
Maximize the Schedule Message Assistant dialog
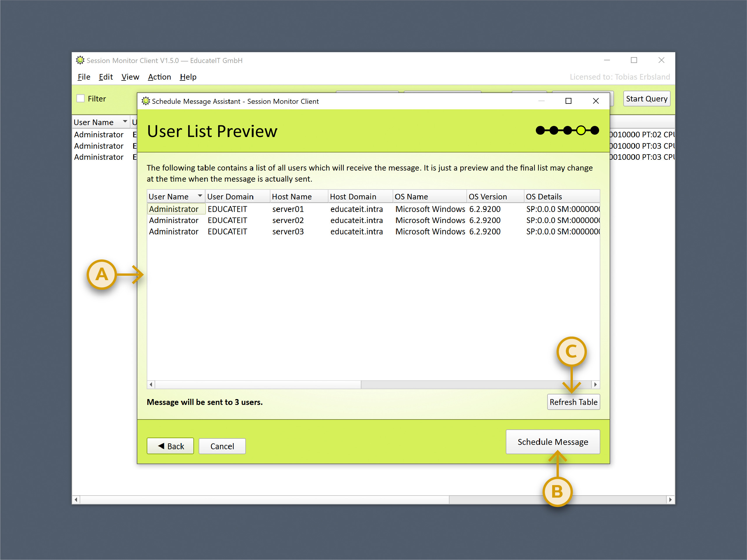pyautogui.click(x=568, y=101)
